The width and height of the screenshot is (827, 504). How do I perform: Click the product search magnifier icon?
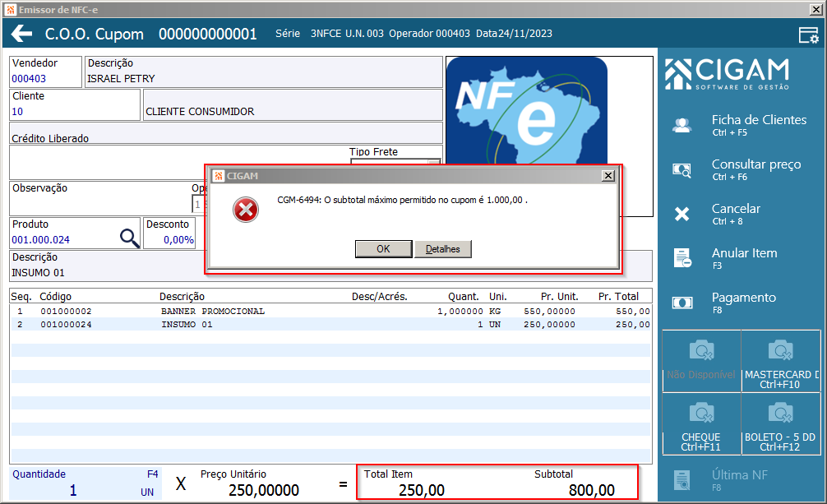tap(129, 238)
